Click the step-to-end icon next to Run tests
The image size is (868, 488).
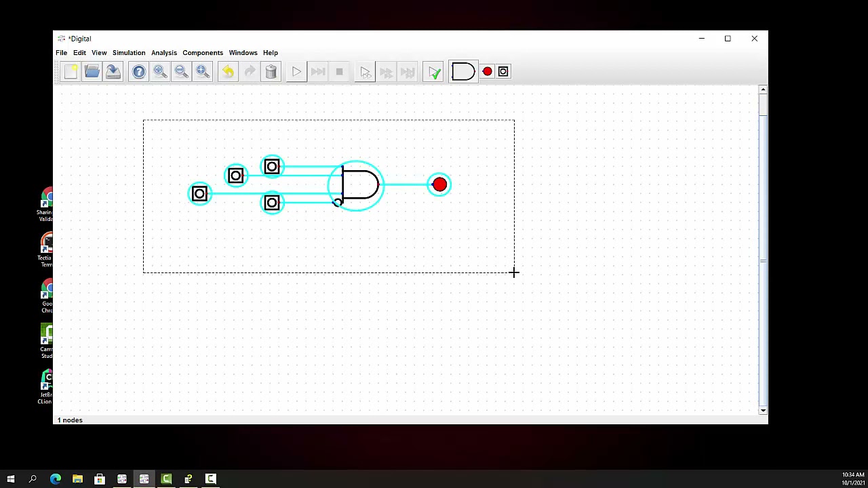(408, 72)
